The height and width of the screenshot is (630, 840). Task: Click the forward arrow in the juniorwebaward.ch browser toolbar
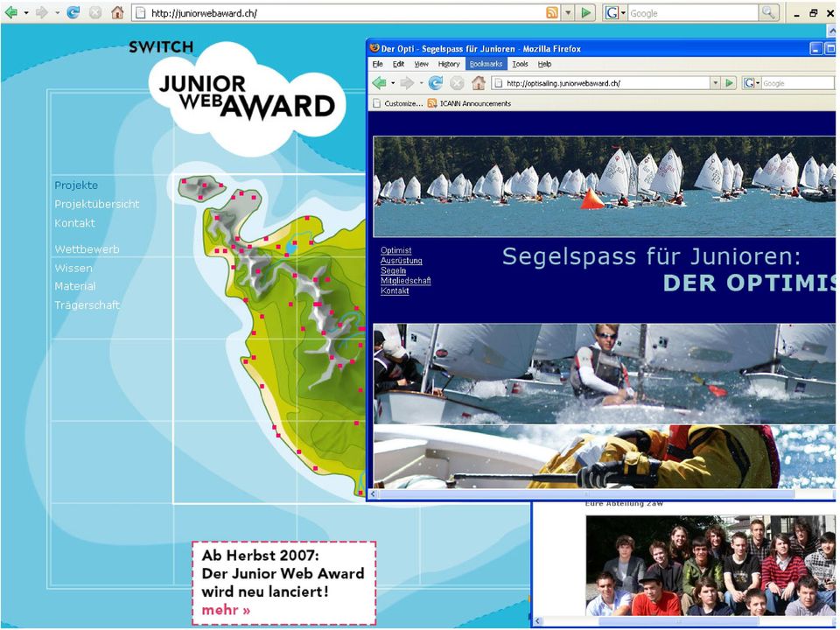pos(42,13)
